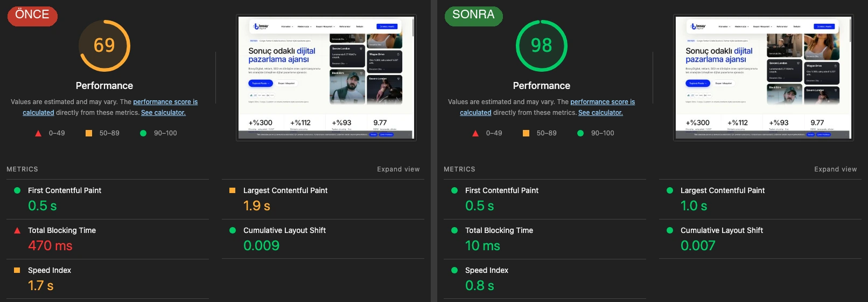Click the ÖNCE First Contentful Paint '0.5 s' value
Image resolution: width=868 pixels, height=302 pixels.
coord(42,206)
